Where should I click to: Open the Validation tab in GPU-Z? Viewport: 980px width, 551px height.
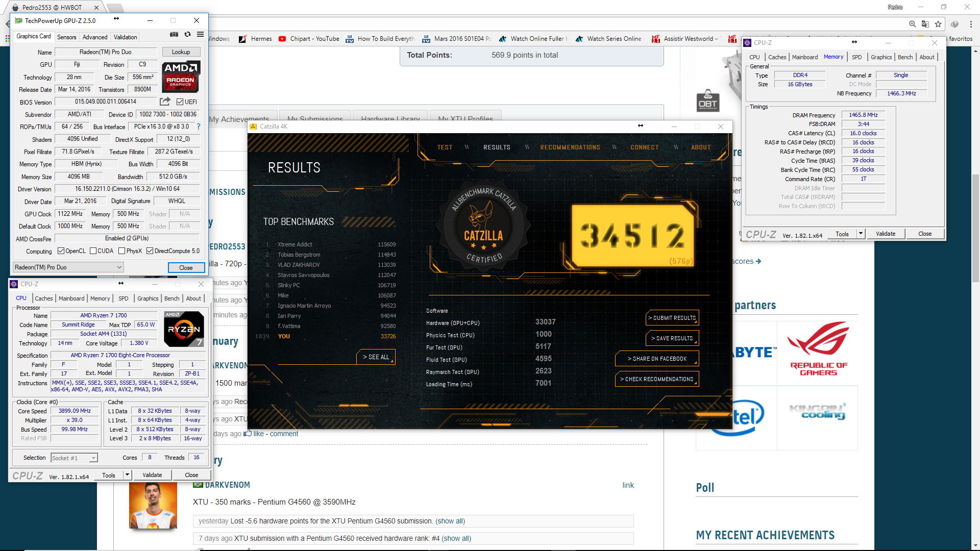click(125, 37)
